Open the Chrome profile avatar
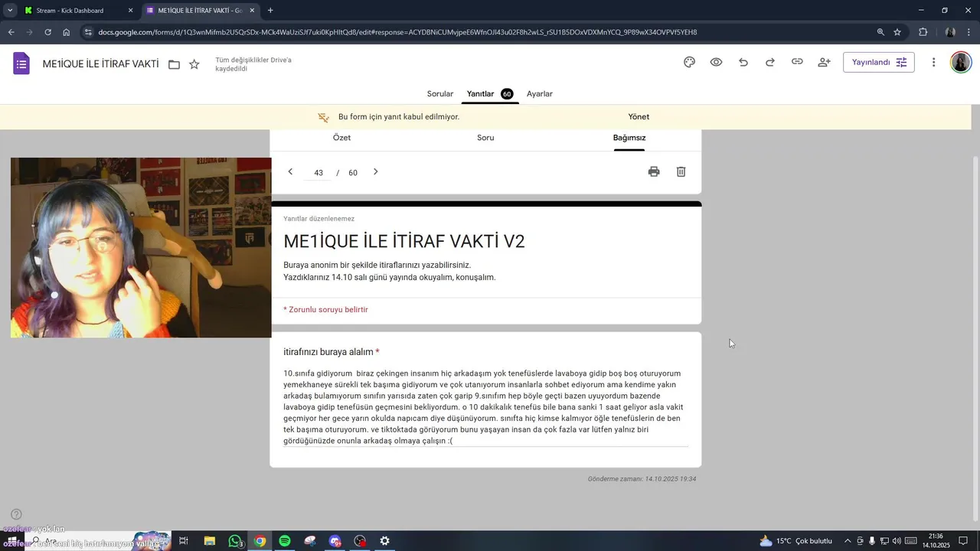The image size is (980, 551). click(x=949, y=32)
